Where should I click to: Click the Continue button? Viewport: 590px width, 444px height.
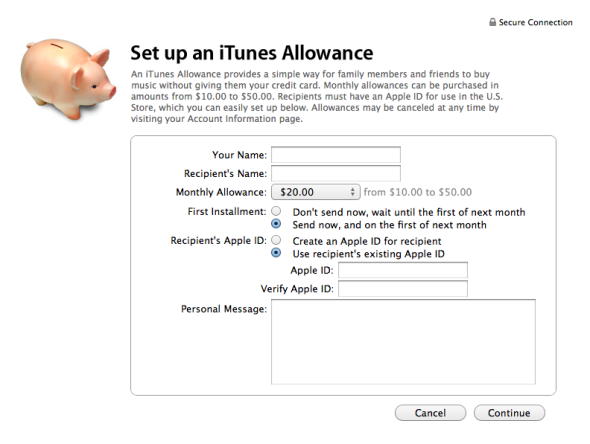tap(509, 413)
